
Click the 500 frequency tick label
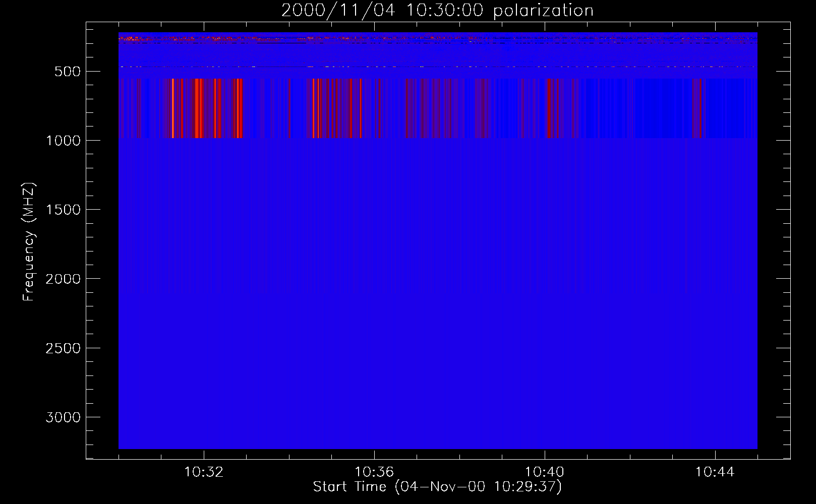[x=68, y=72]
